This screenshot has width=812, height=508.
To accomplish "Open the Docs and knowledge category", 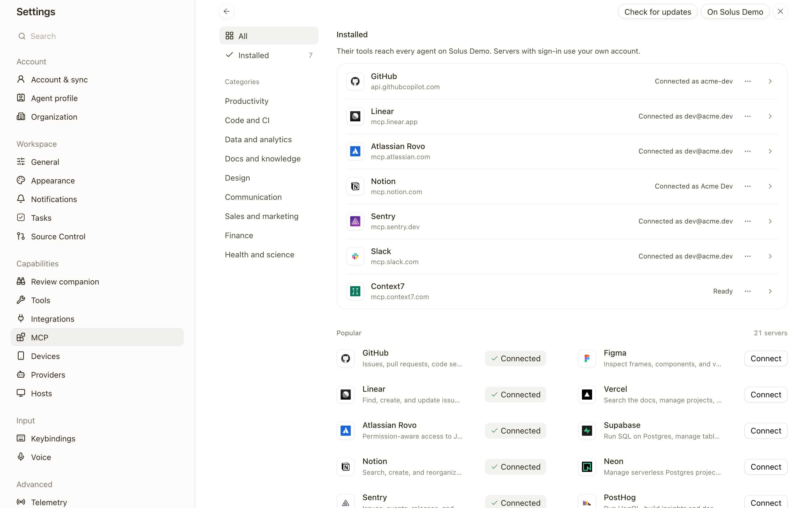I will [x=269, y=159].
